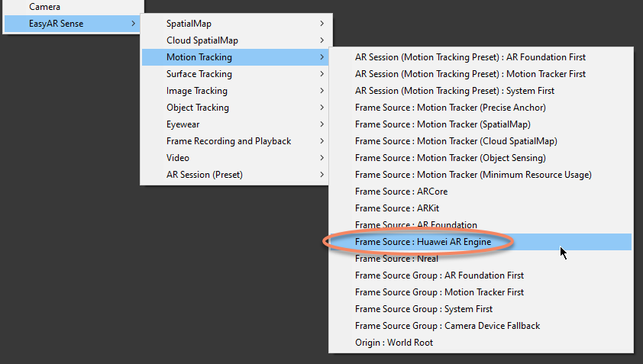Viewport: 643px width, 364px height.
Task: Select the Eyewear menu item
Action: click(236, 124)
